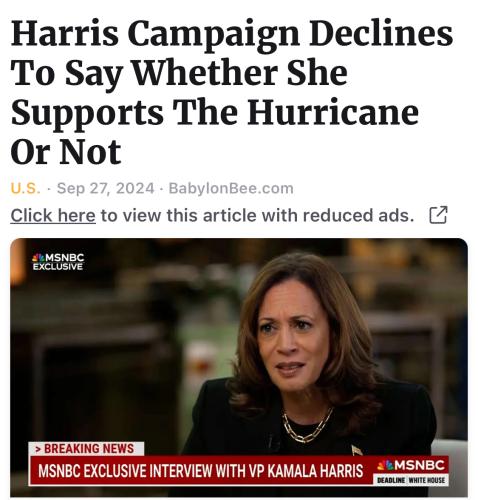The image size is (478, 500).
Task: Click the "Or Not" headline ending
Action: (66, 152)
